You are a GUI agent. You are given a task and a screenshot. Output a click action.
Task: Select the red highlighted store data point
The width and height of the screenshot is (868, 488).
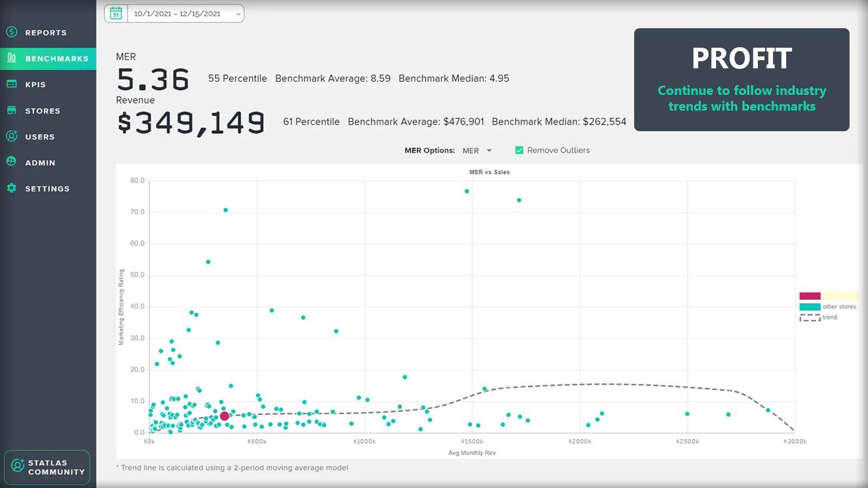225,416
